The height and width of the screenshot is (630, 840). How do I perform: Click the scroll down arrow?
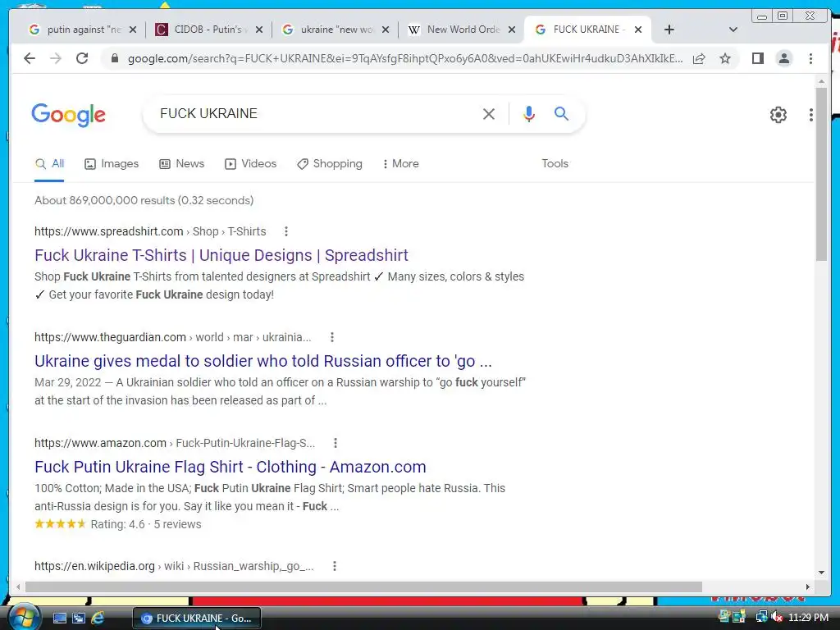[821, 573]
